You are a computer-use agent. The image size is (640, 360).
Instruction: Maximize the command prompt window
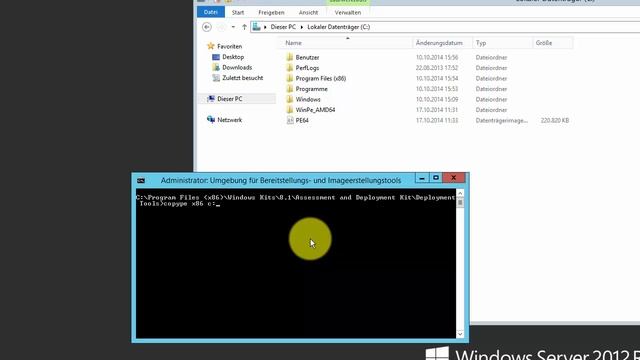(x=436, y=178)
